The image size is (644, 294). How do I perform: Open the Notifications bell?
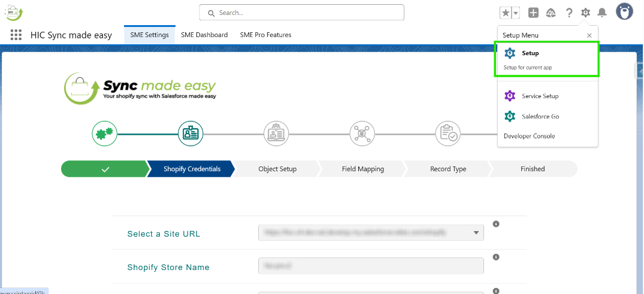pos(602,13)
